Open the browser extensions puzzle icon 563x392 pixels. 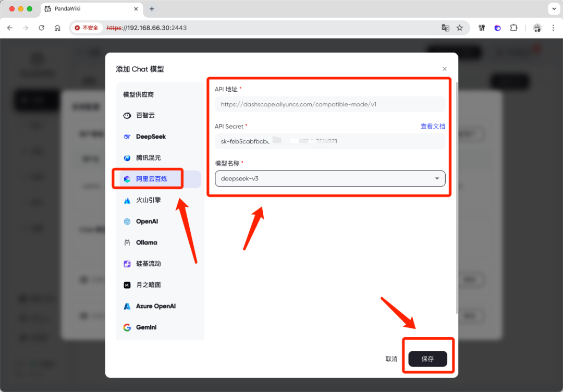click(x=514, y=28)
